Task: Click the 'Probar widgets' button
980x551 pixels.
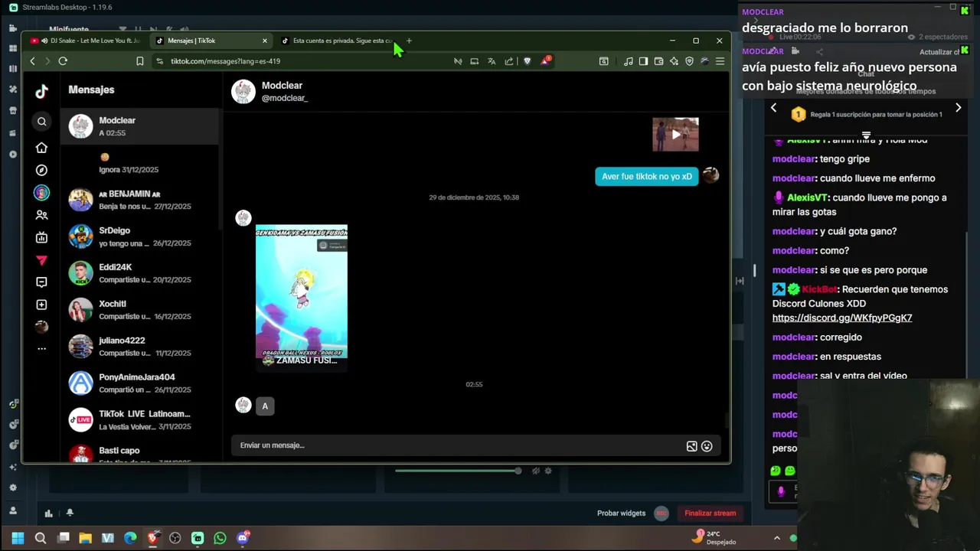Action: [x=622, y=514]
